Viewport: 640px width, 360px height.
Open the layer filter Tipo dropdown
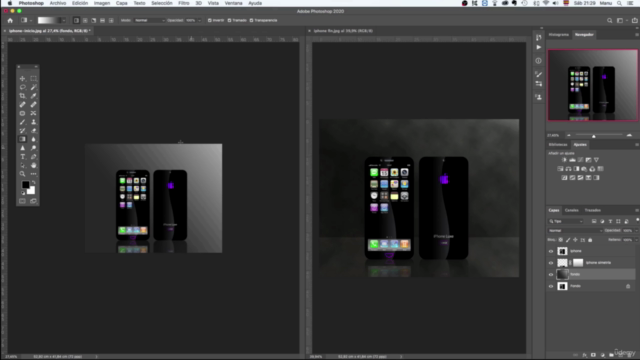pos(566,221)
